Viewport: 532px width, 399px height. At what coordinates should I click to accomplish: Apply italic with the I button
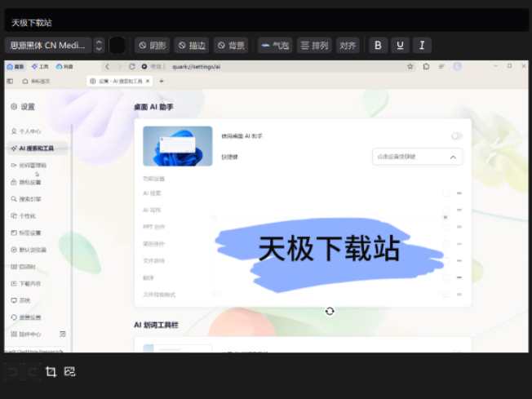click(422, 45)
